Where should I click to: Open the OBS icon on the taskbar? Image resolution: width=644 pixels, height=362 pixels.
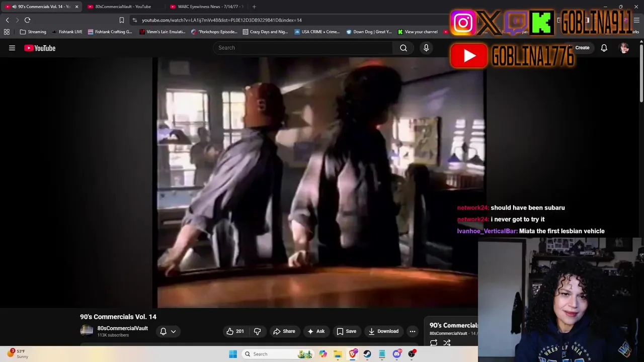pyautogui.click(x=412, y=354)
